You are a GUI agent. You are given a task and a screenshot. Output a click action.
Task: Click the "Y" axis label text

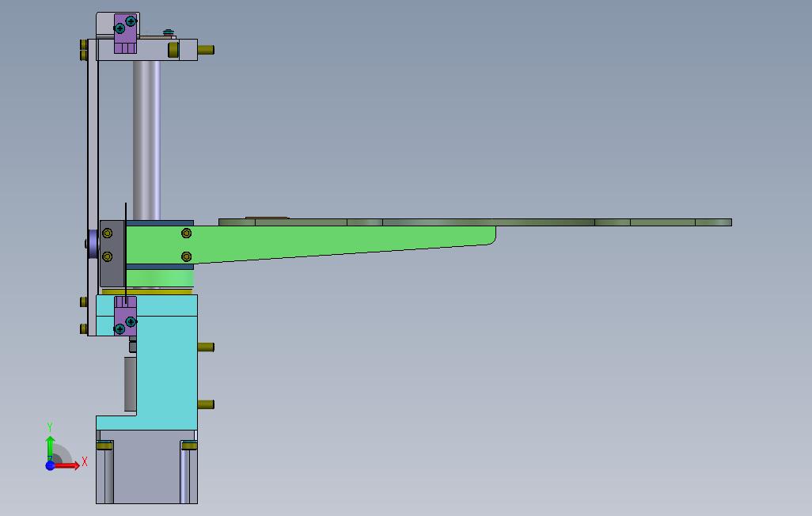(50, 427)
